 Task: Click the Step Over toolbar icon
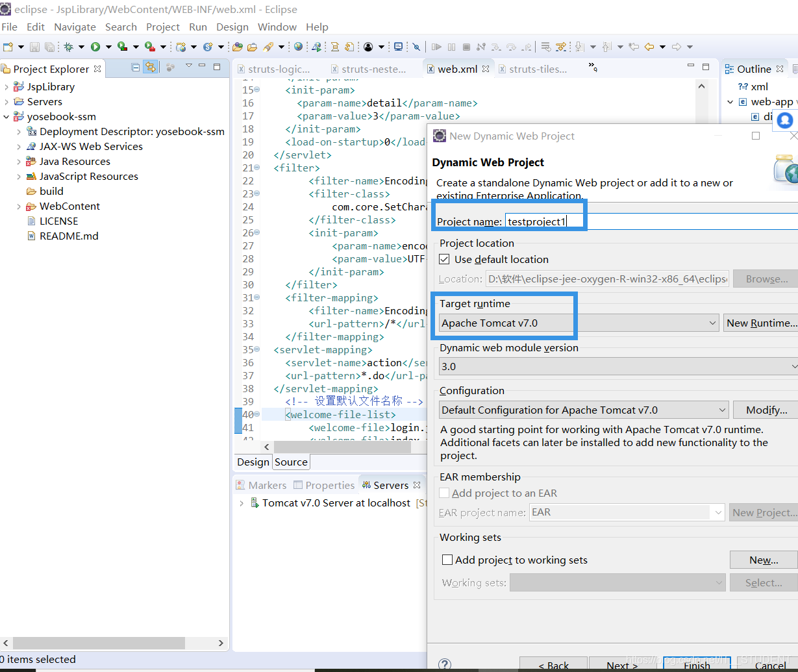(511, 47)
